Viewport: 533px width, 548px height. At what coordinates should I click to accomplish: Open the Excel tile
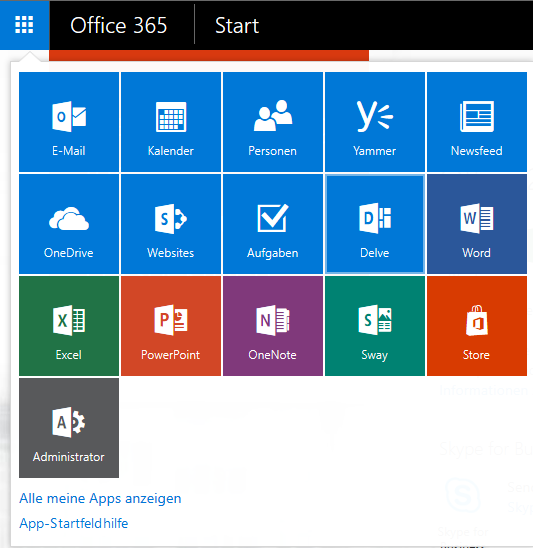pyautogui.click(x=69, y=326)
